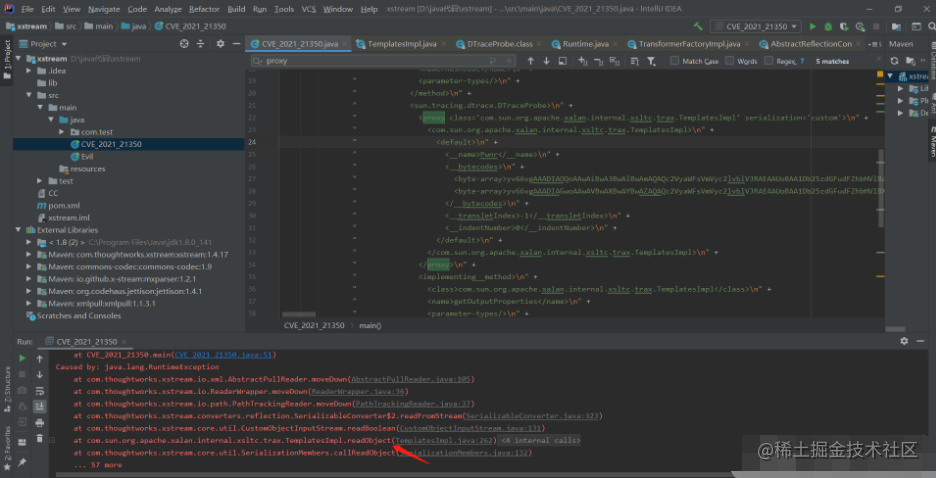Open the CustomObjectInputStream.java:131 stack link
The height and width of the screenshot is (478, 936).
tap(470, 428)
